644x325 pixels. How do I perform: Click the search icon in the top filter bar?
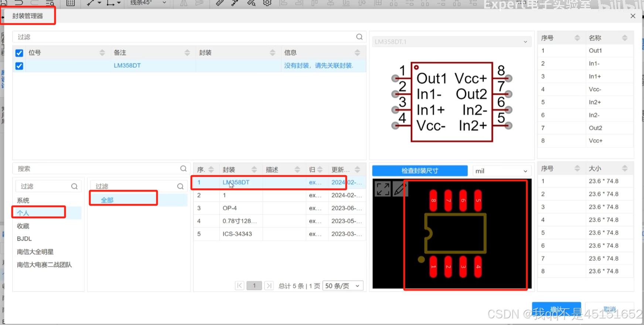359,37
